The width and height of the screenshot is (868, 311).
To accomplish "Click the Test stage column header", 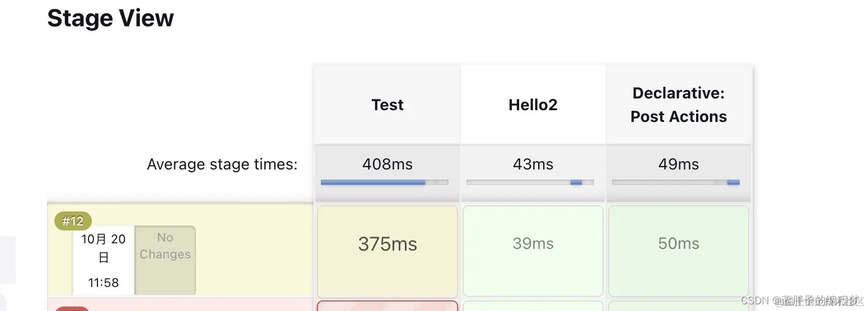I will click(388, 105).
